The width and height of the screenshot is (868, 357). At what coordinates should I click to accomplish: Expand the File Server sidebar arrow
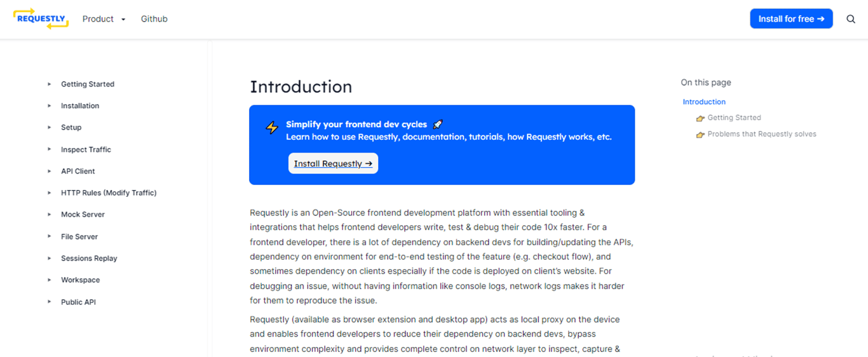[x=50, y=236]
